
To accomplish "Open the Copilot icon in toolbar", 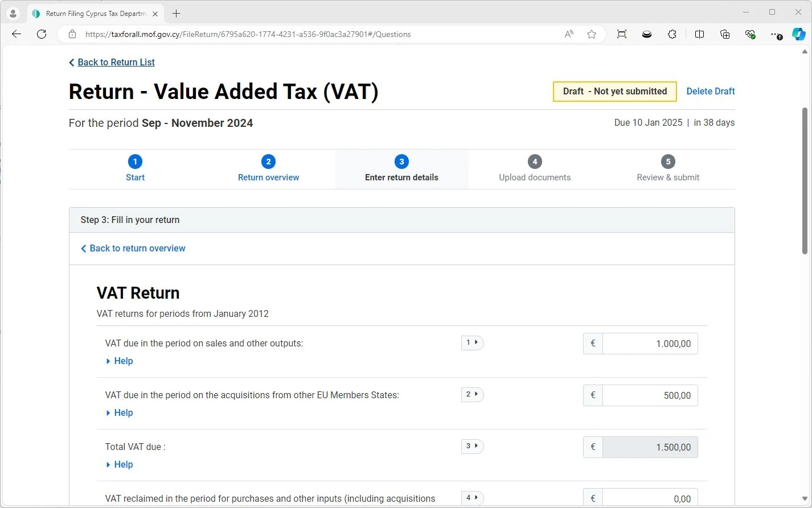I will pos(798,34).
